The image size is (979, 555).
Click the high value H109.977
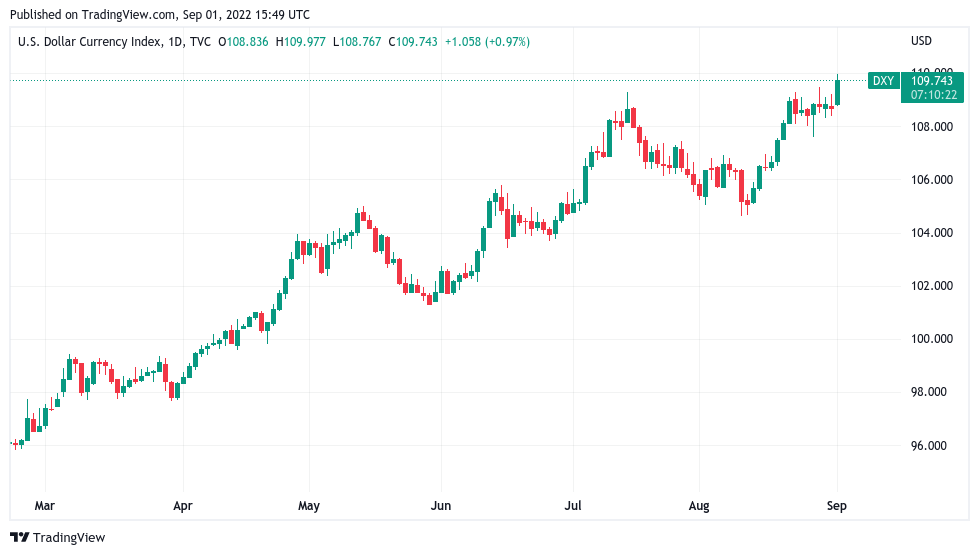tap(300, 42)
